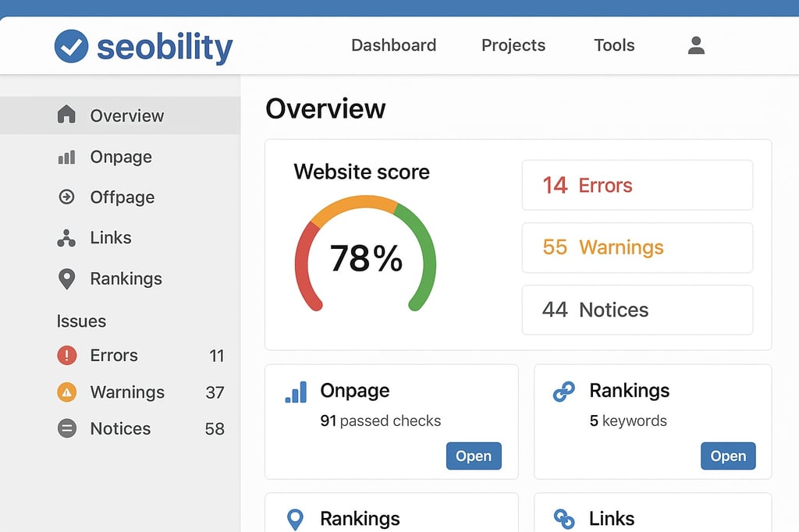Click the Onpage bar chart sidebar icon

(x=66, y=157)
